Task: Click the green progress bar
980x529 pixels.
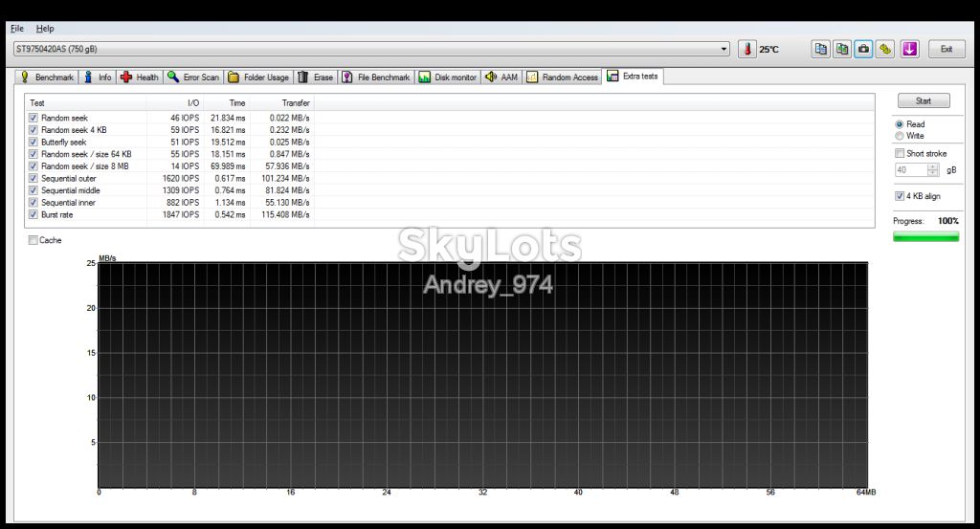Action: [925, 236]
